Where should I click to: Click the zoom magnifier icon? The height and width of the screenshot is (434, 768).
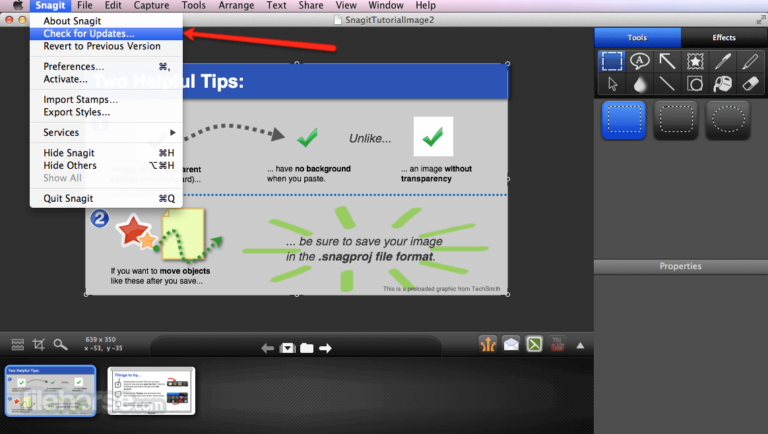click(x=60, y=345)
